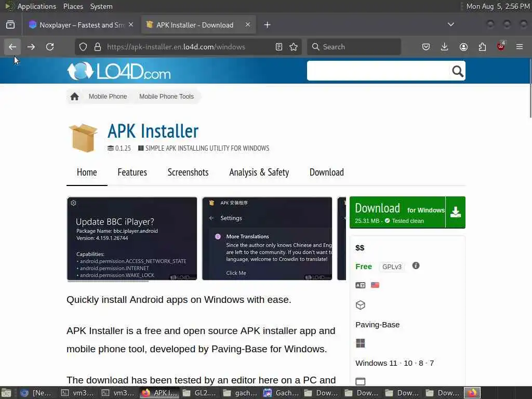Open the Settings screenshot thumbnail

click(x=268, y=238)
